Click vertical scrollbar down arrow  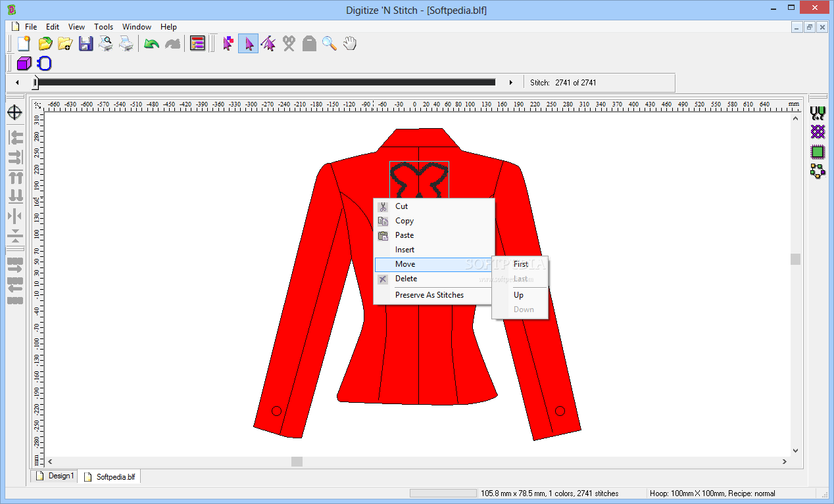coord(796,451)
